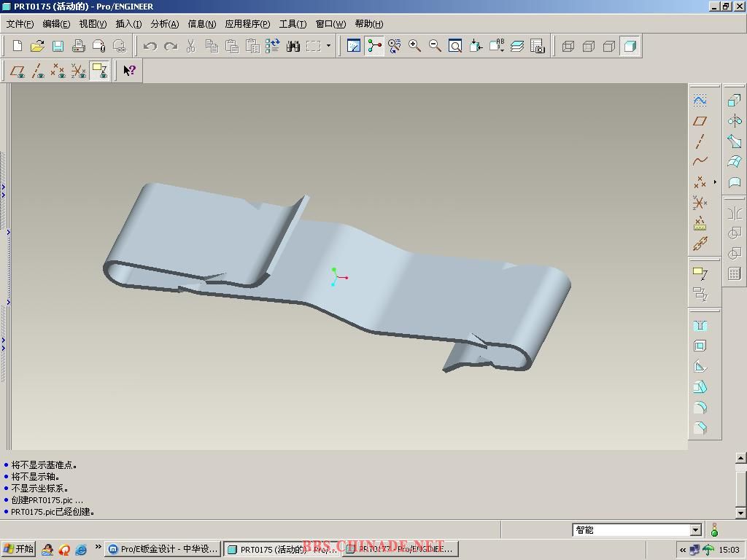Open the smart selection filter dropdown

click(x=695, y=530)
